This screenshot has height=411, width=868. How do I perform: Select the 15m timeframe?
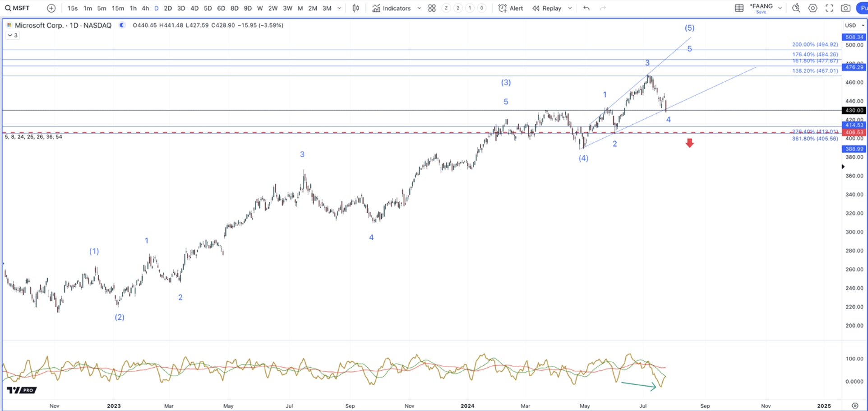click(118, 8)
